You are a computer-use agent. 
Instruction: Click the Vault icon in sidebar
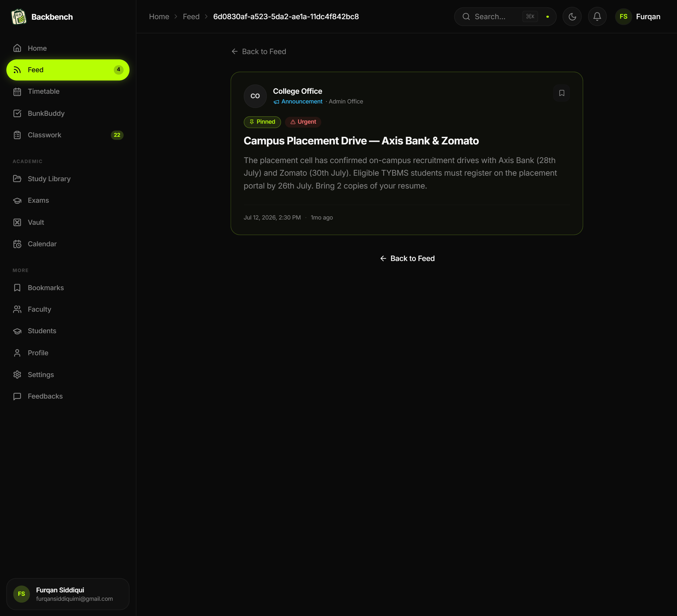pos(17,222)
